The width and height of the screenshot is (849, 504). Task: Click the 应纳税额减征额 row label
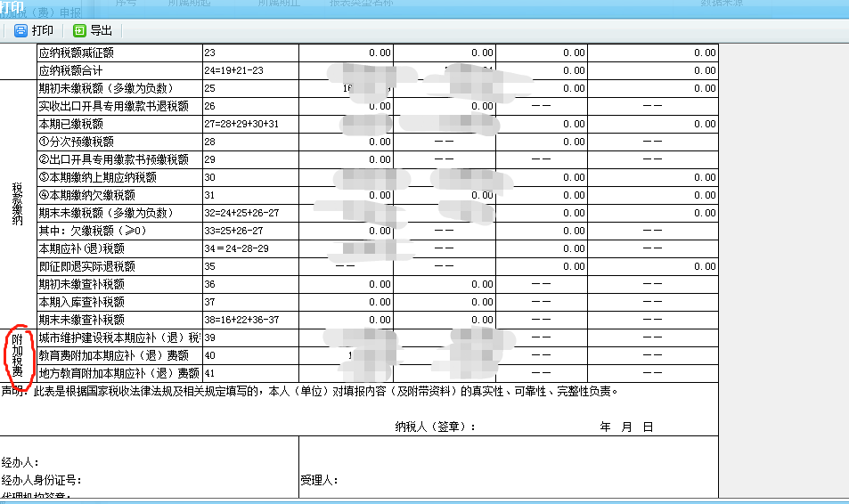point(77,53)
